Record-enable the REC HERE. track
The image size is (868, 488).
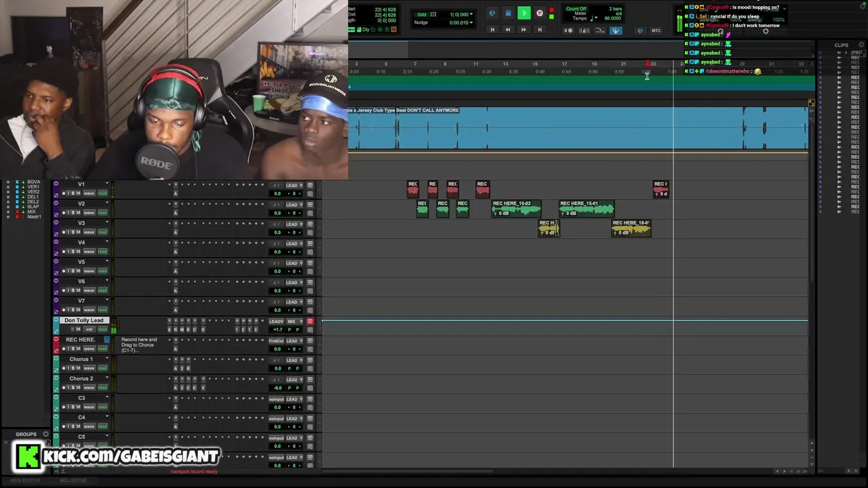pos(64,349)
